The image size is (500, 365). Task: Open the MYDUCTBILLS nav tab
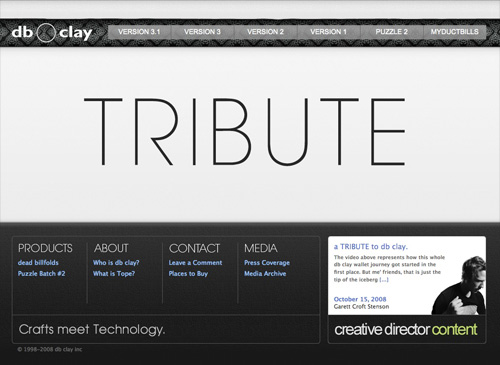[455, 32]
